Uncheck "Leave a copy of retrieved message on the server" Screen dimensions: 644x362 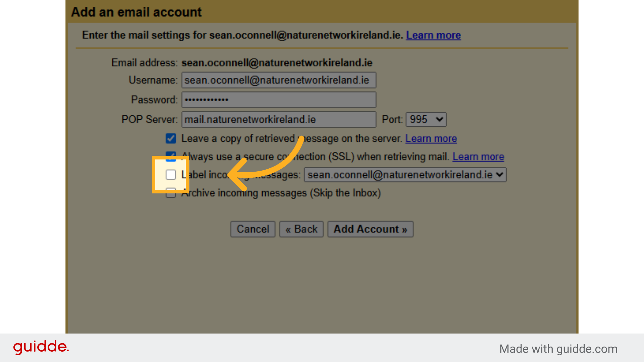click(x=171, y=138)
